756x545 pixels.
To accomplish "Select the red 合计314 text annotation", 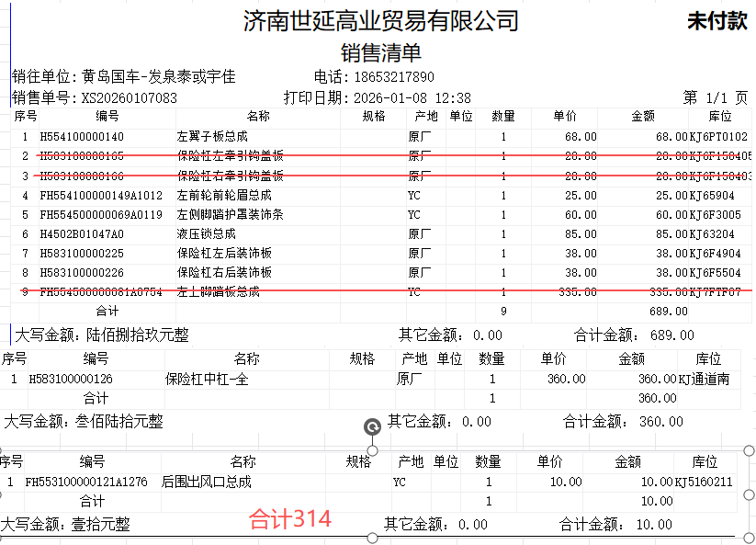I will coord(289,519).
